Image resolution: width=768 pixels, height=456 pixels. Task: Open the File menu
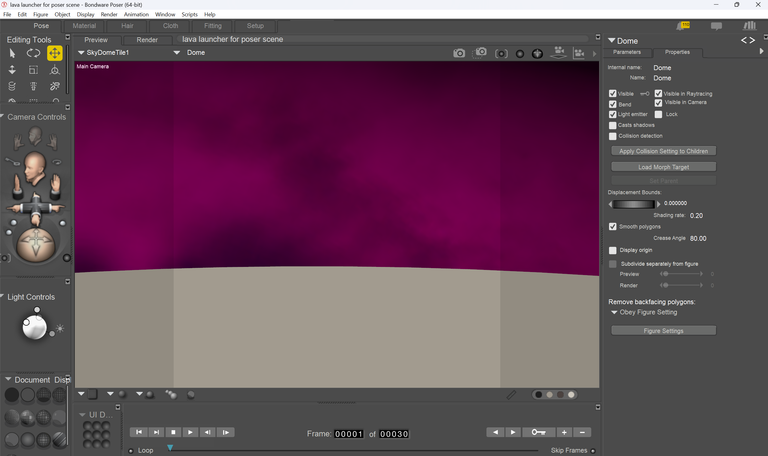7,14
